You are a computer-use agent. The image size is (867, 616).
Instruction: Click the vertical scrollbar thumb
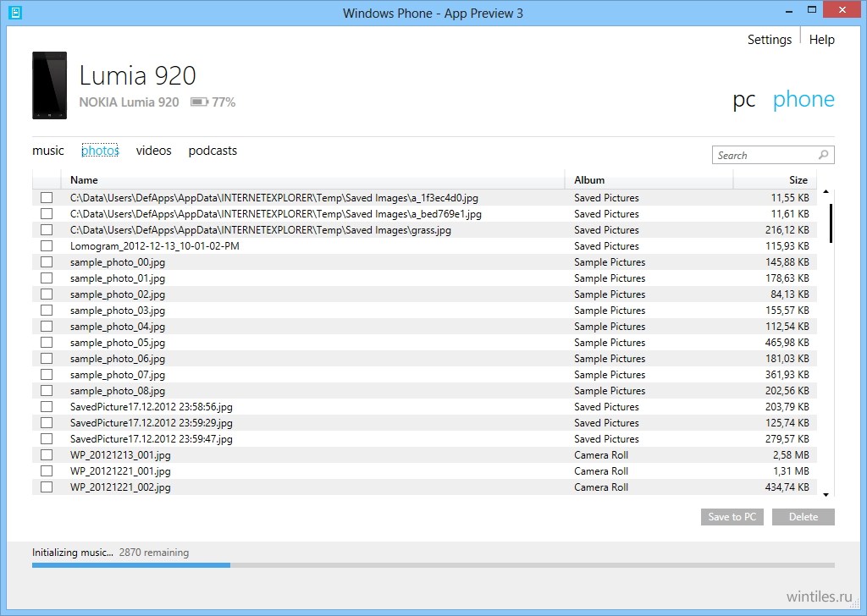(x=831, y=223)
